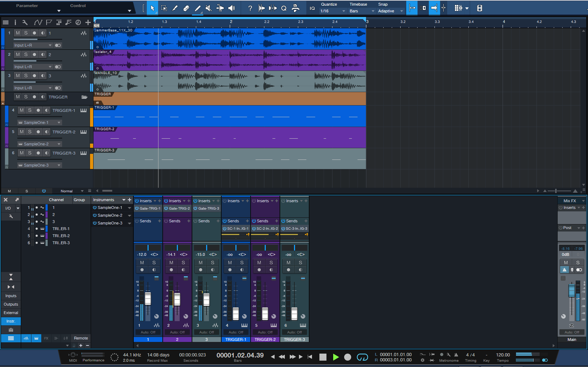Click the Remote button in console
The image size is (588, 367).
tap(81, 338)
